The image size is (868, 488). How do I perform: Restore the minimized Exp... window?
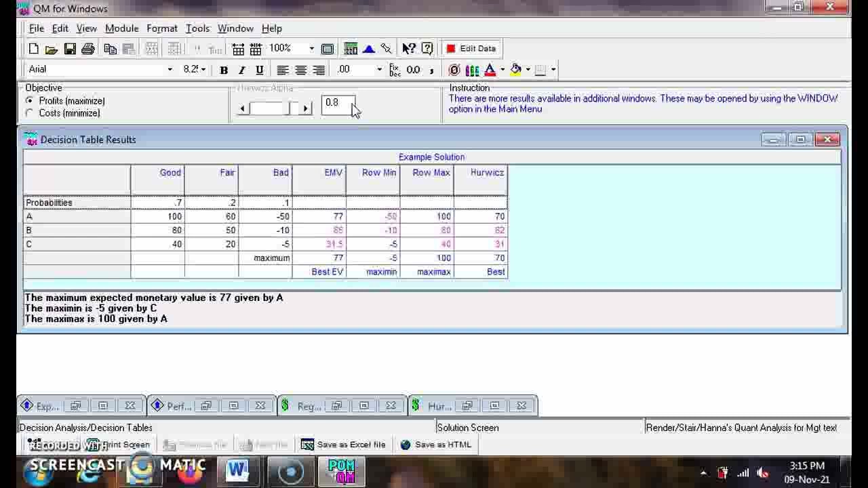tap(76, 406)
